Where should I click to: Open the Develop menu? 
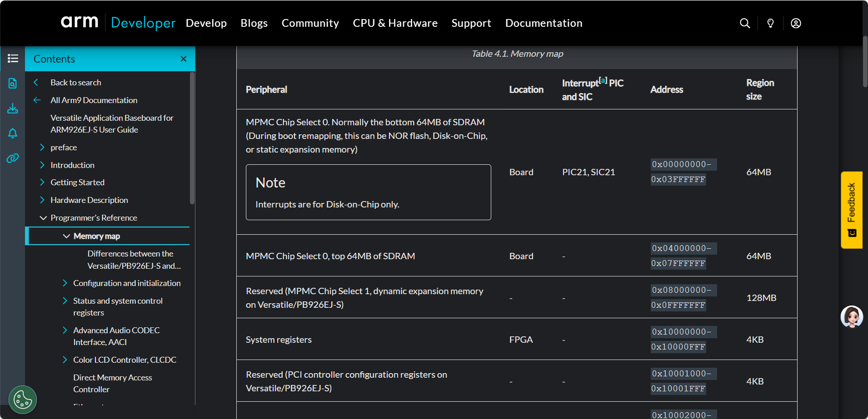click(206, 23)
